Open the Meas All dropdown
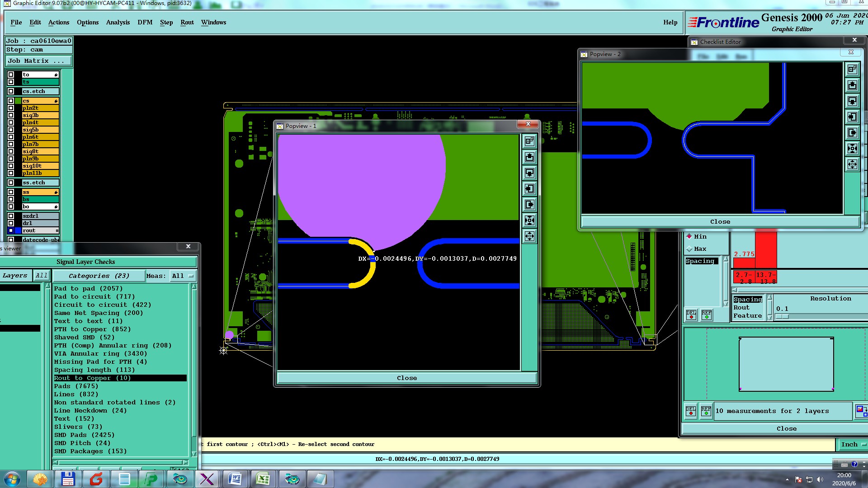Image resolution: width=868 pixels, height=488 pixels. click(x=183, y=276)
